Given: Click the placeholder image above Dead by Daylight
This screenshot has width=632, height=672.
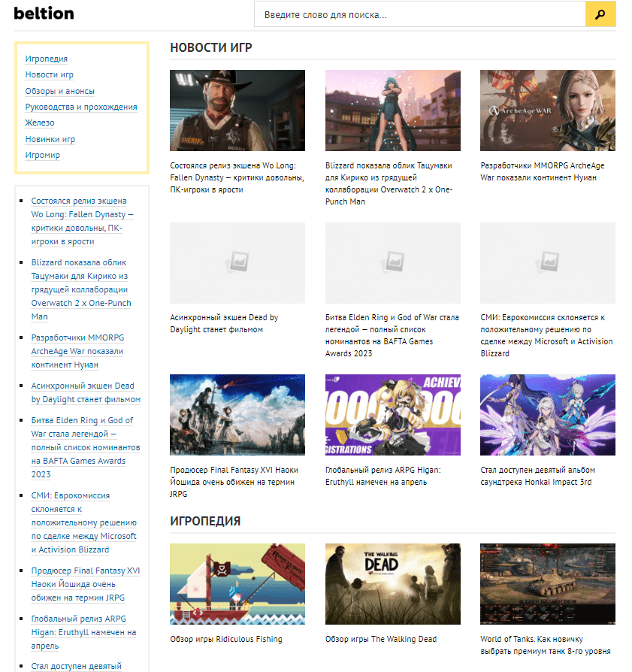Looking at the screenshot, I should tap(237, 263).
